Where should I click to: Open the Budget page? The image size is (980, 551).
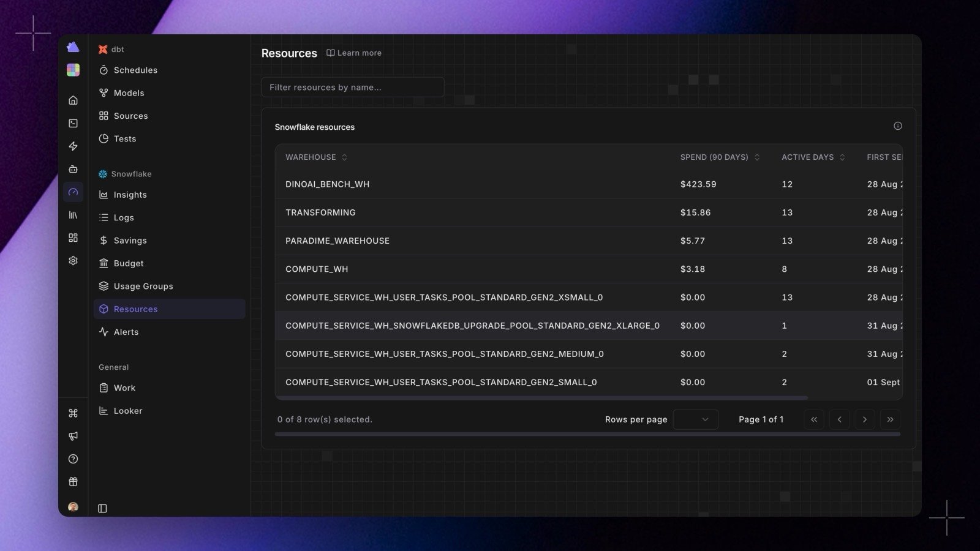coord(170,263)
